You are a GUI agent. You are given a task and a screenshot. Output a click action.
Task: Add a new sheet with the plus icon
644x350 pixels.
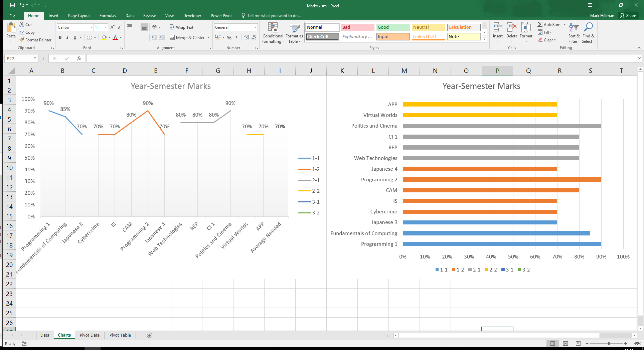click(x=150, y=335)
